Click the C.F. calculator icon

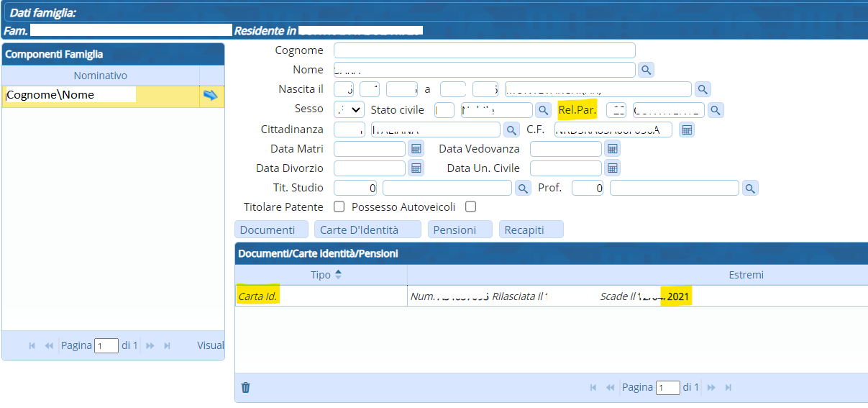tap(687, 130)
